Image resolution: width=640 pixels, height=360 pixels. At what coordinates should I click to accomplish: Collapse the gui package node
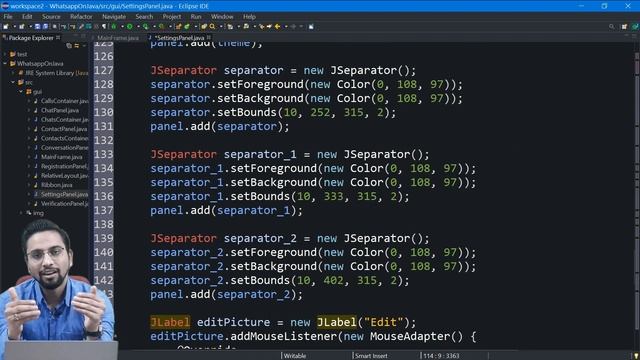click(21, 91)
